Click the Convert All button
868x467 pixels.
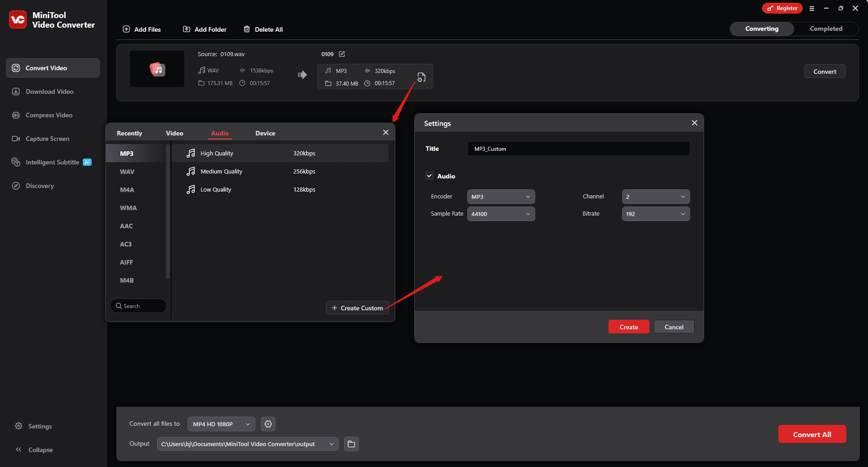tap(812, 434)
